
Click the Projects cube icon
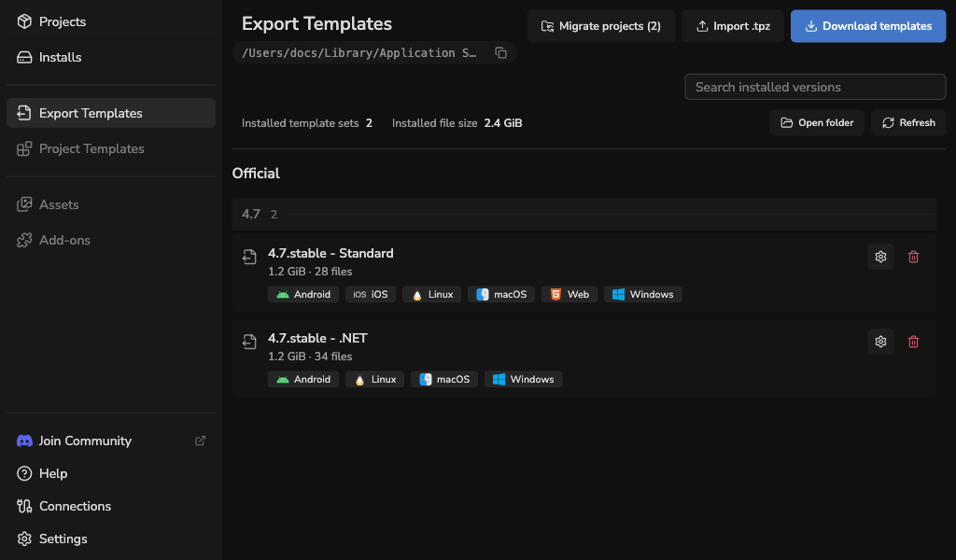[24, 22]
